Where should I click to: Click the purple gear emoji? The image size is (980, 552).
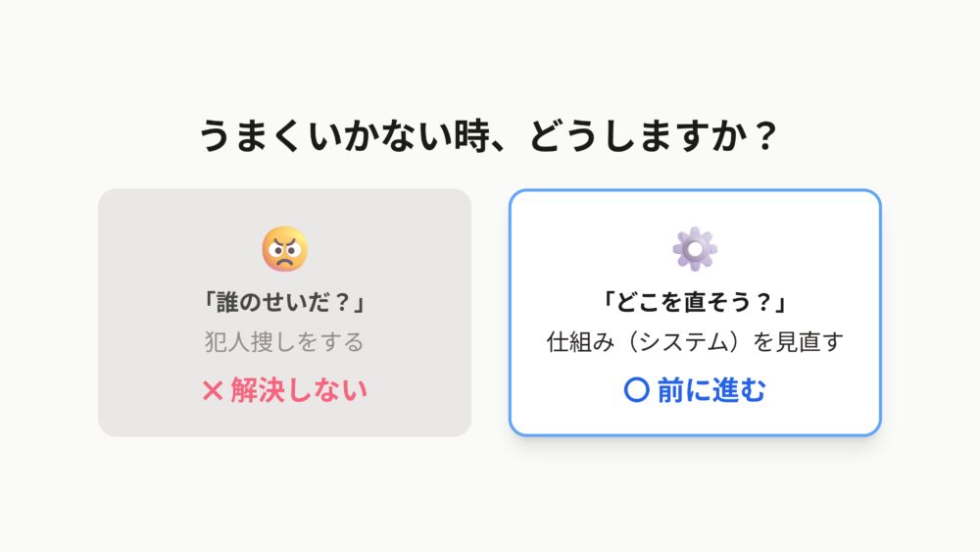point(695,249)
